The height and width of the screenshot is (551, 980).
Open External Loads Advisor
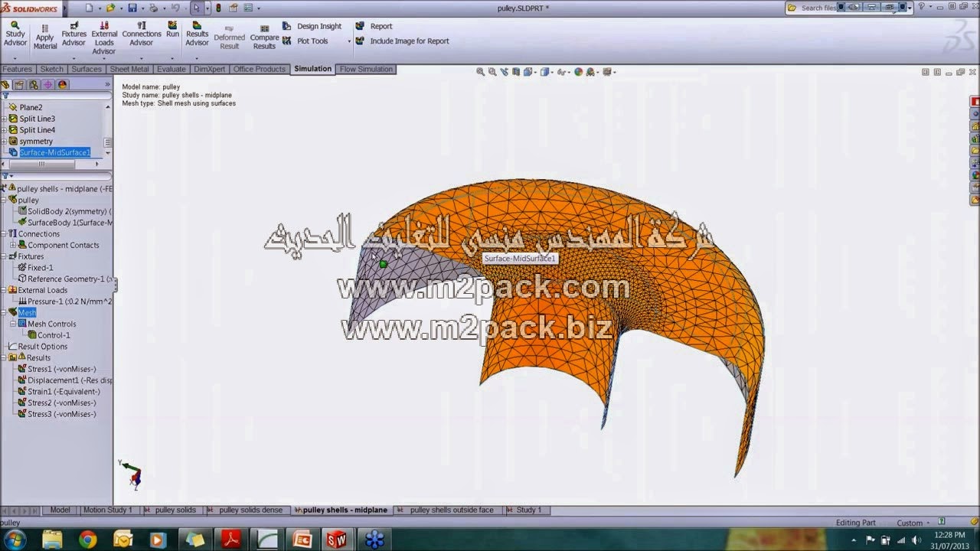(104, 37)
